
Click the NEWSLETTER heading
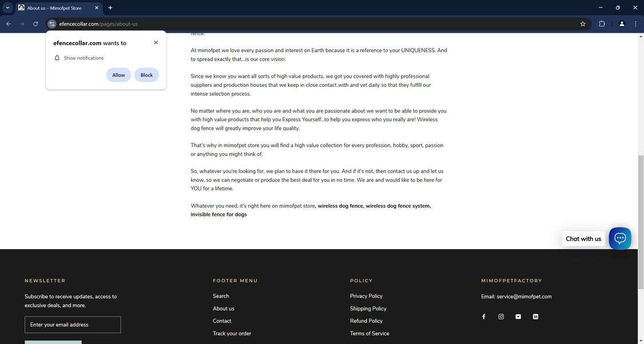click(45, 281)
